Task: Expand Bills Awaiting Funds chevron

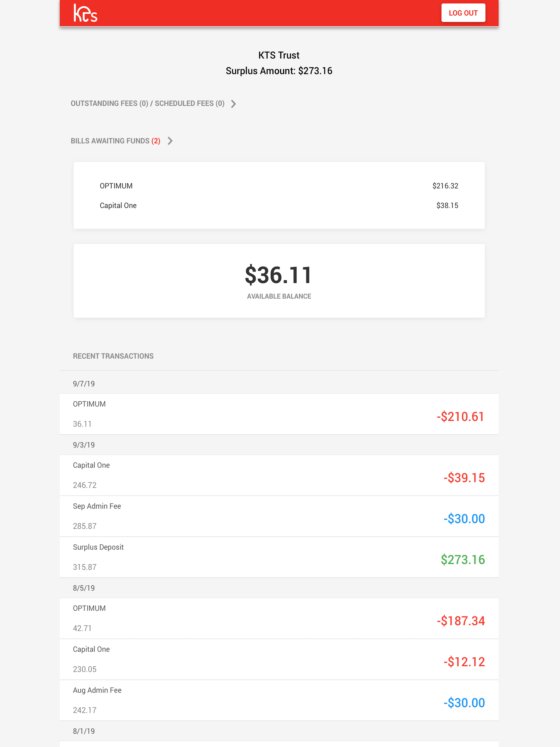Action: pos(170,141)
